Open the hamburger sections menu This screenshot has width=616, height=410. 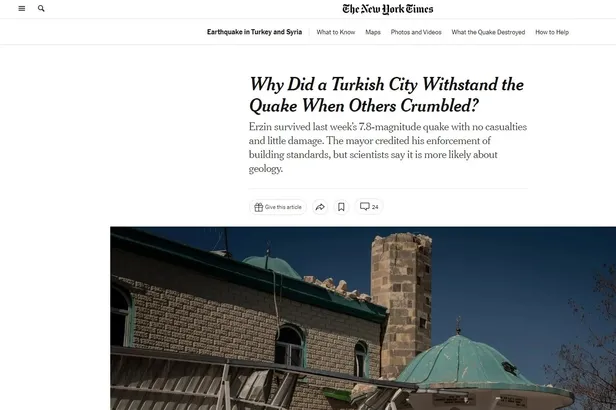point(22,9)
